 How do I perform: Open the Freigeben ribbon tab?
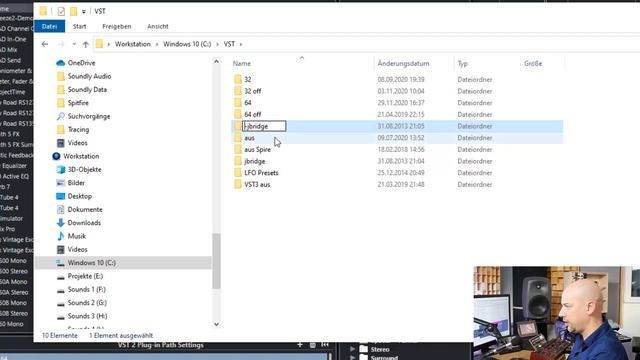click(117, 26)
